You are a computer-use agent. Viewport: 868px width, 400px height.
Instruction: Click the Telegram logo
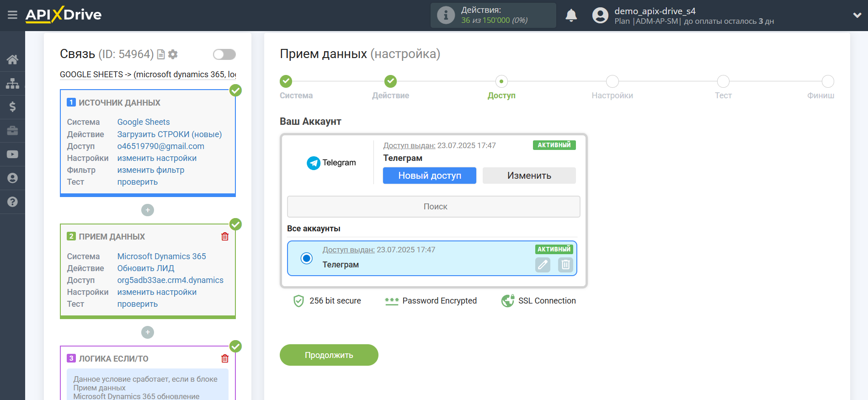click(x=331, y=163)
